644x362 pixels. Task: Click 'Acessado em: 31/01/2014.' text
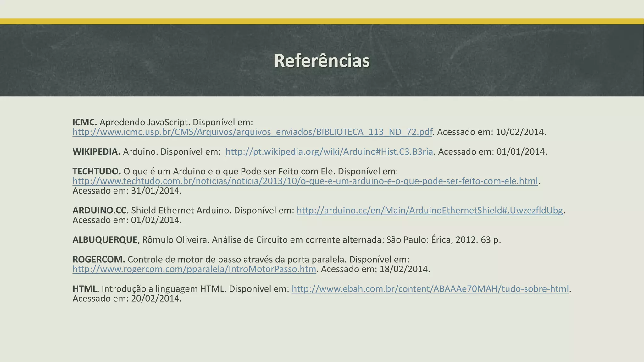[x=127, y=191]
